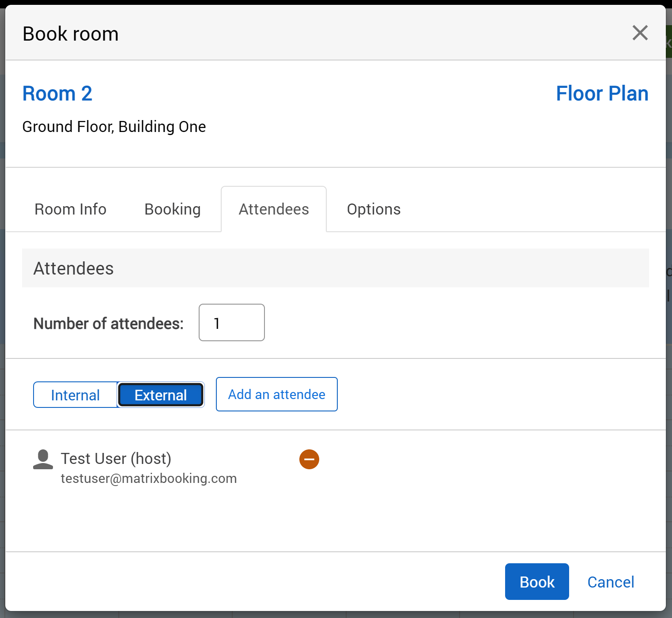Close the Book room dialog
The image size is (672, 618).
click(640, 33)
